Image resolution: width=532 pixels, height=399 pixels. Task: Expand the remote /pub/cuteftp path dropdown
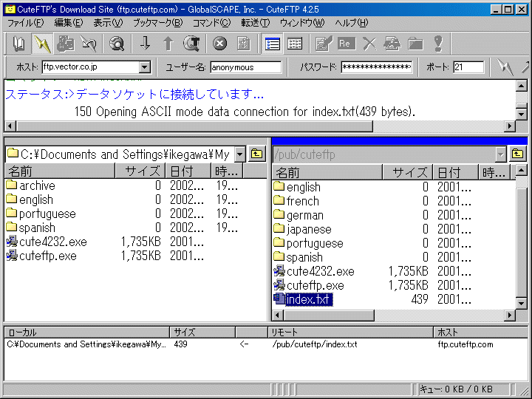[x=500, y=154]
